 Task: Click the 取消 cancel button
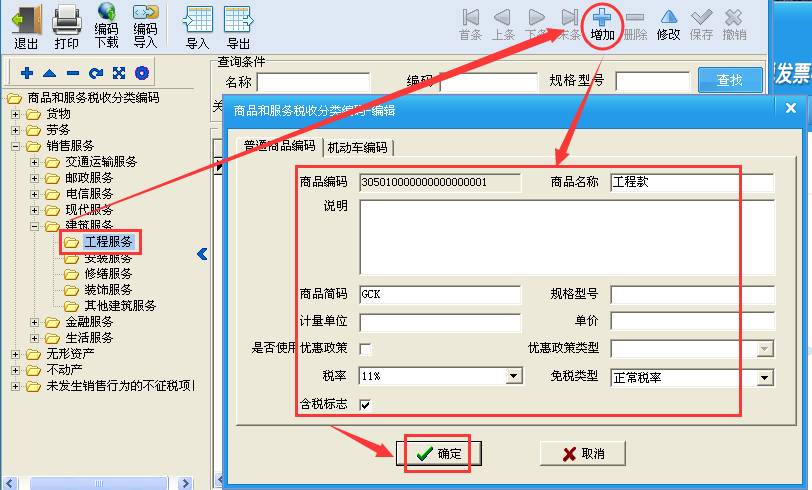(x=583, y=454)
